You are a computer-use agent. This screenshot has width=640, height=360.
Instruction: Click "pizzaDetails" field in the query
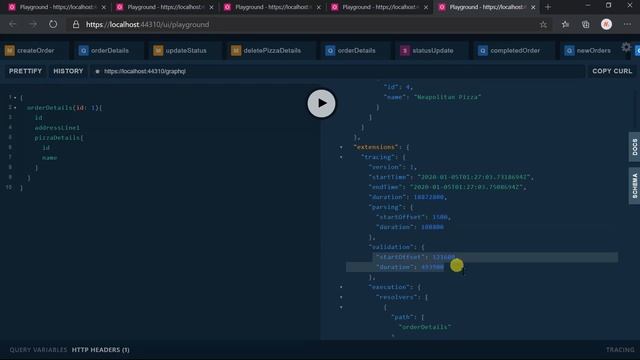[57, 138]
